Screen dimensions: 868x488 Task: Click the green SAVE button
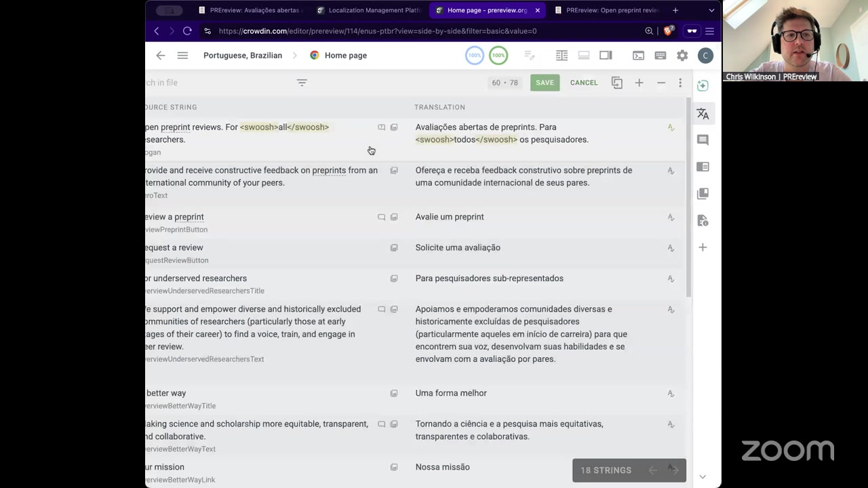point(545,83)
